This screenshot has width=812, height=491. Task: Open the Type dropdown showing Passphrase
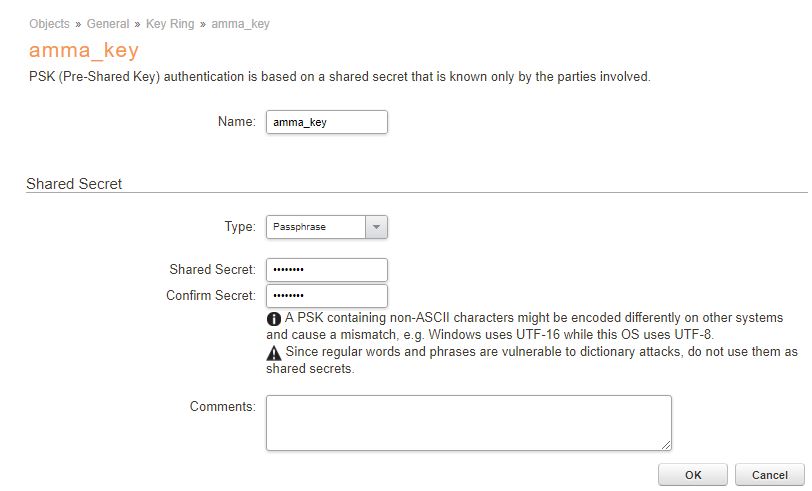(x=326, y=227)
